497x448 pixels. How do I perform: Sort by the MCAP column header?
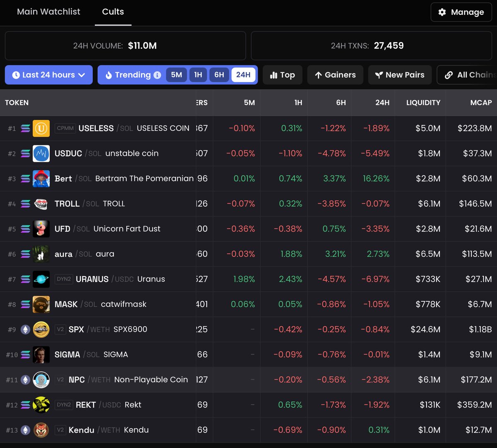[x=481, y=103]
